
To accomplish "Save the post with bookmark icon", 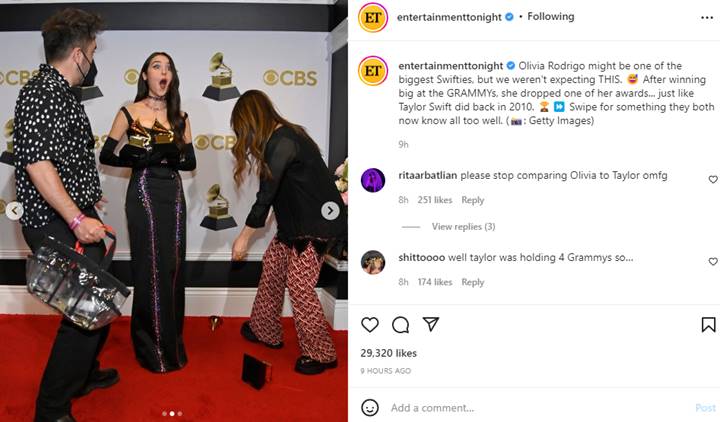I will [x=708, y=325].
